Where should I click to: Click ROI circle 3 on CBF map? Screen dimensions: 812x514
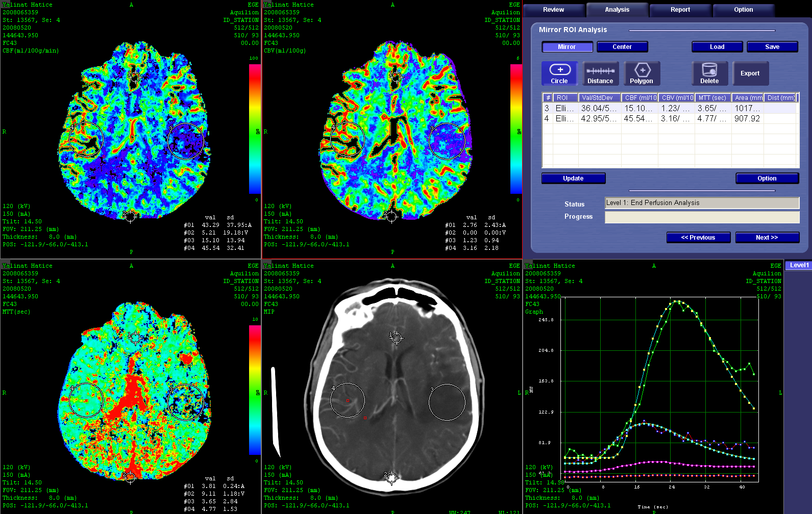pos(186,141)
